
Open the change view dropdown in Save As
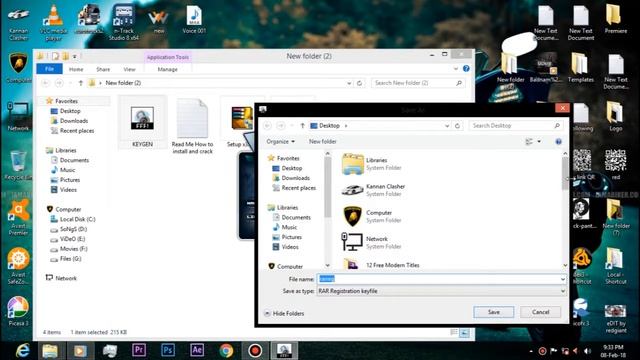point(539,142)
